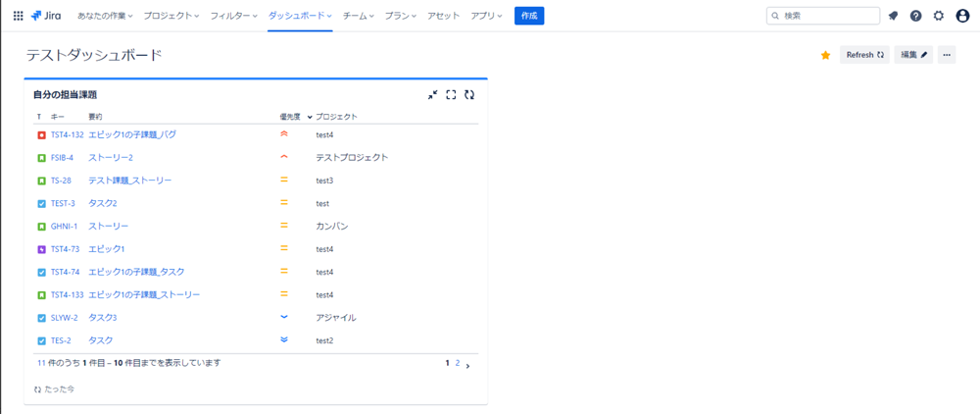
Task: Open issue summary エピック1の子課題_ストーリー
Action: point(144,294)
